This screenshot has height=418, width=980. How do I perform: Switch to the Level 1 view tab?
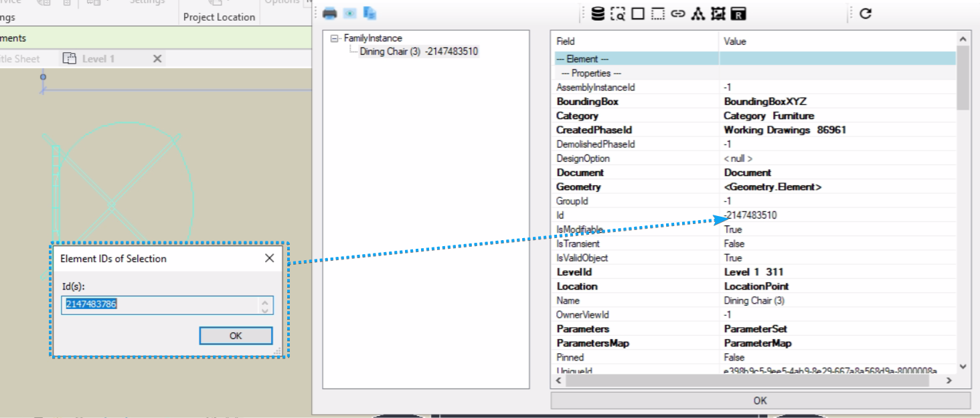[x=98, y=59]
